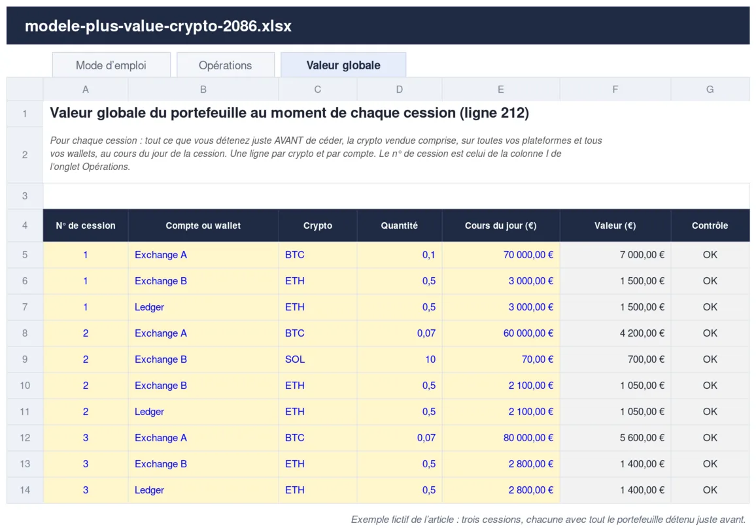Image resolution: width=756 pixels, height=532 pixels.
Task: Select column C header
Action: [318, 89]
